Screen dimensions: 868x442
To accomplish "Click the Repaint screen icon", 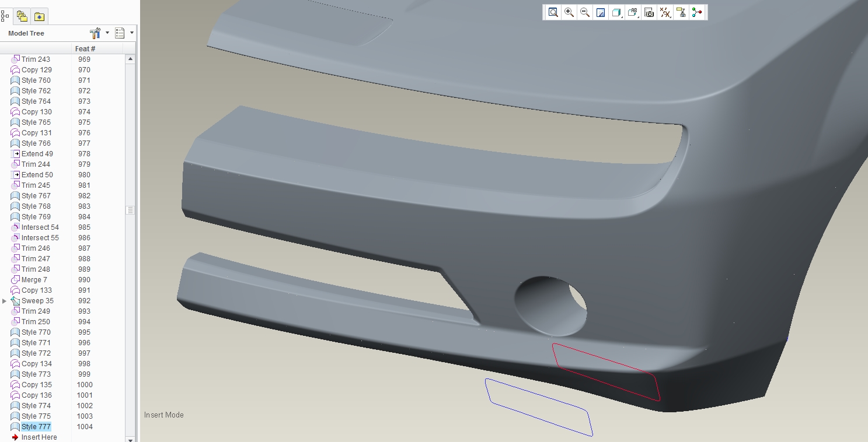I will tap(600, 12).
